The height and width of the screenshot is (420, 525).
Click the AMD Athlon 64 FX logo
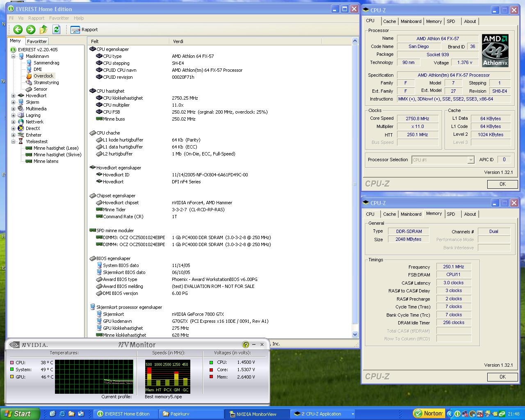495,50
